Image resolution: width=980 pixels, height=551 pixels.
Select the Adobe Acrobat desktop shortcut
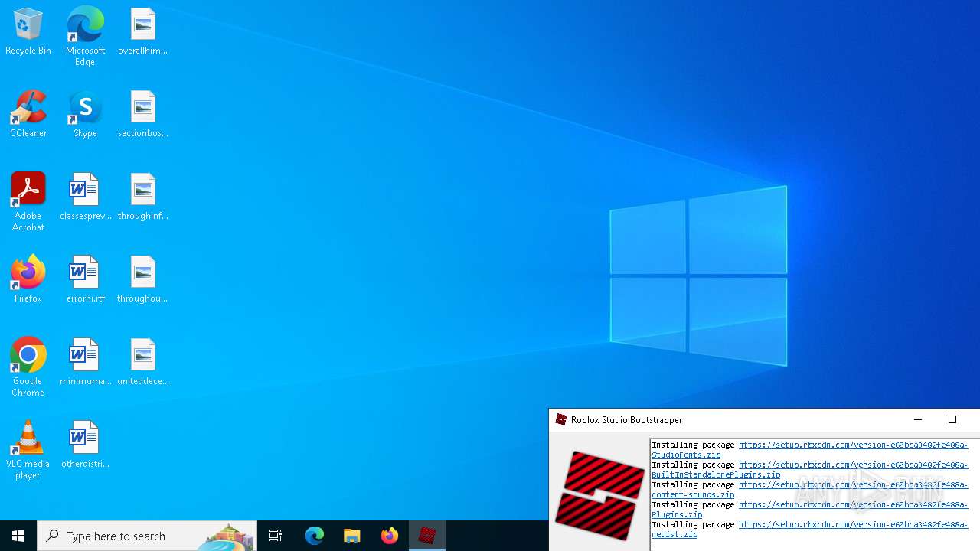[28, 202]
